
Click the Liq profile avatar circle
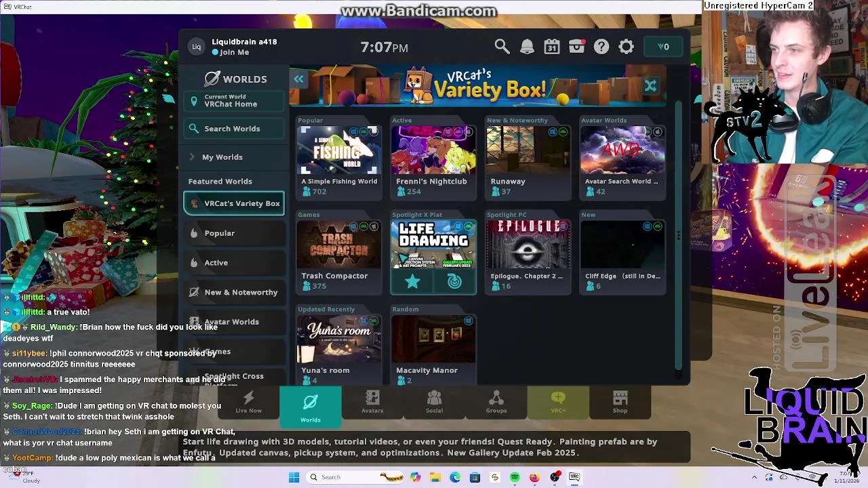point(196,47)
